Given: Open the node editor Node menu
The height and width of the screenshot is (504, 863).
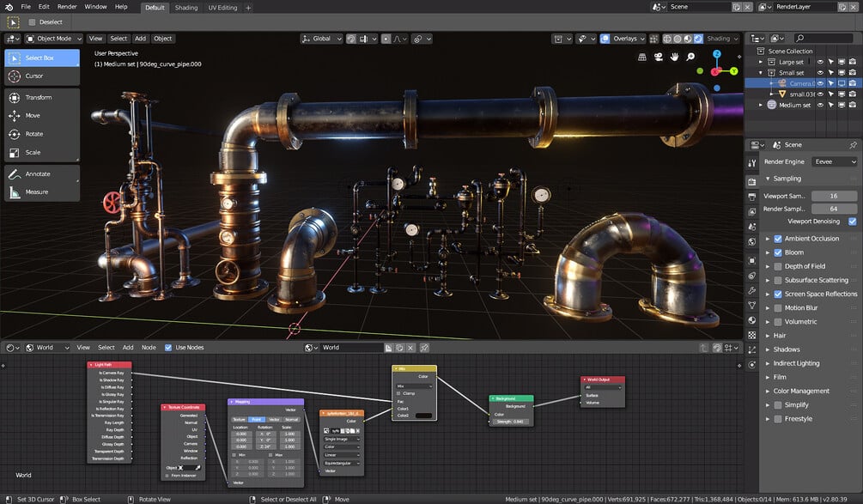Looking at the screenshot, I should [149, 348].
